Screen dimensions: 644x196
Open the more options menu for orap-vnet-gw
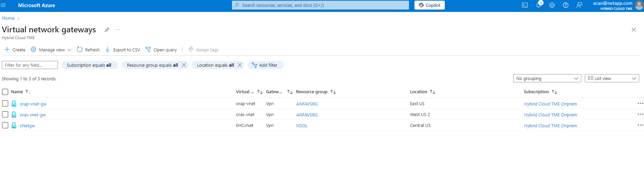pos(640,103)
